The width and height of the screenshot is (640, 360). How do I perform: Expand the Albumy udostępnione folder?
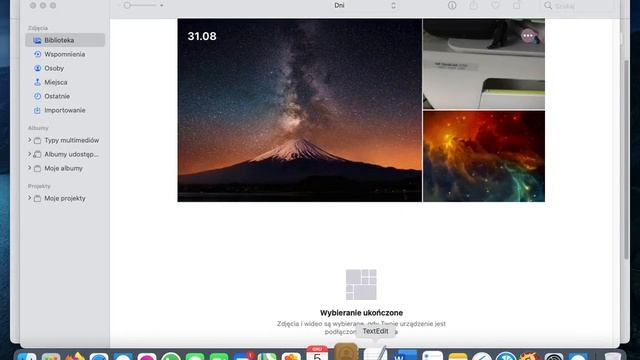pos(29,154)
